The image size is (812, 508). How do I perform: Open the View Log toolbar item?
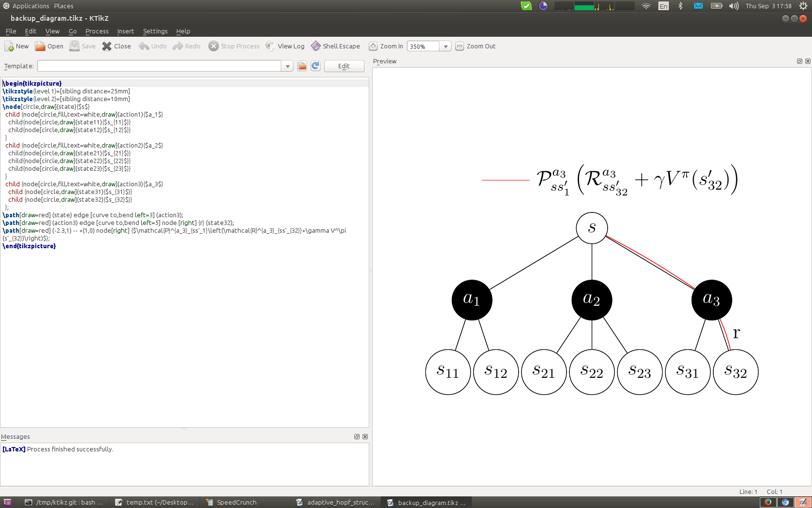point(285,46)
